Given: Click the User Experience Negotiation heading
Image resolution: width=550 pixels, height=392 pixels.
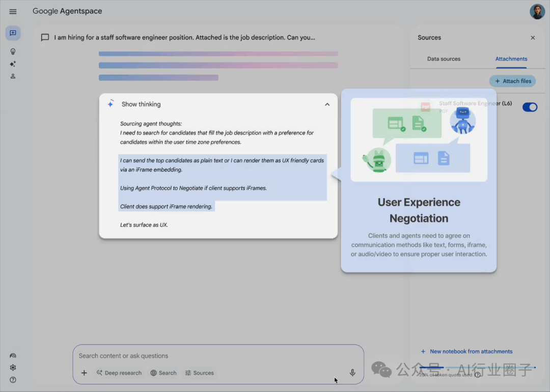Looking at the screenshot, I should click(419, 210).
